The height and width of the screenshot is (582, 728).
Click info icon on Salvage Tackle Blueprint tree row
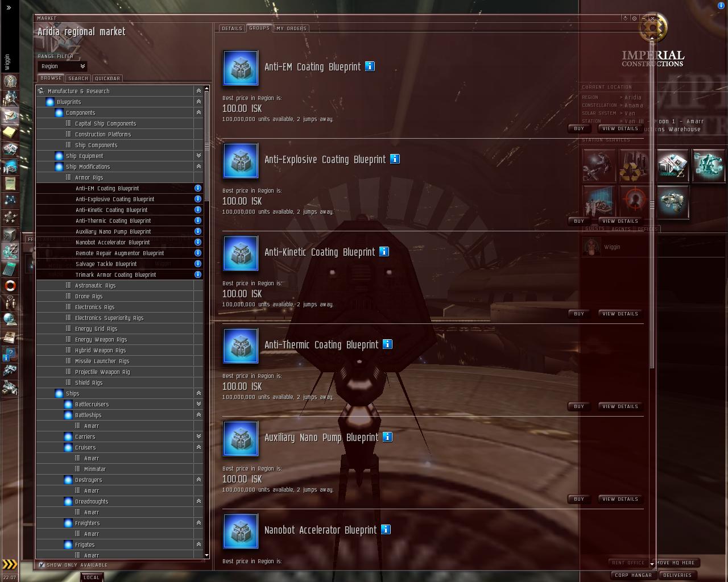[198, 264]
